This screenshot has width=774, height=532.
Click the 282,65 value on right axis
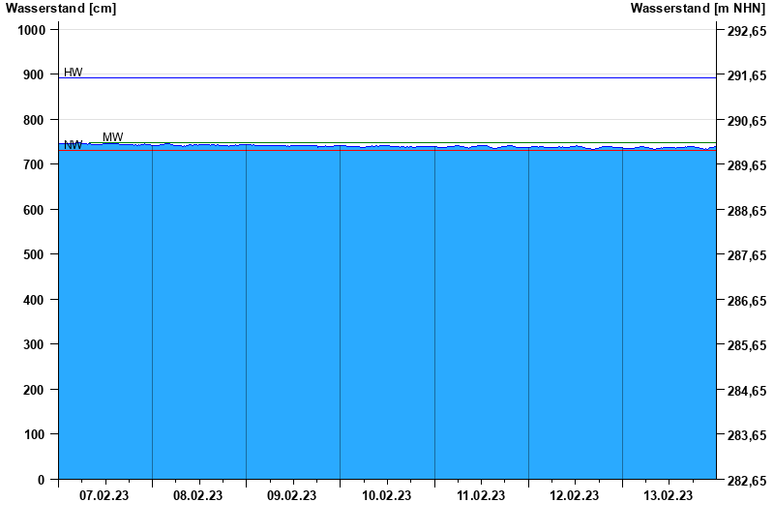point(746,482)
